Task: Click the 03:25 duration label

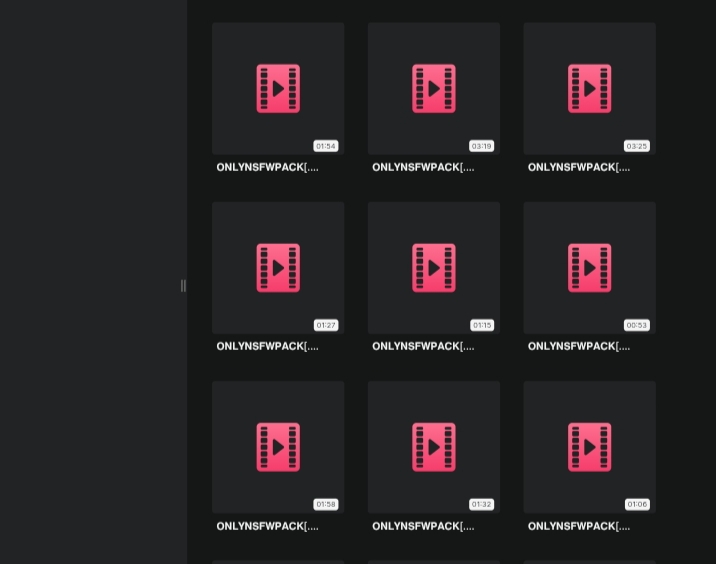Action: [637, 146]
